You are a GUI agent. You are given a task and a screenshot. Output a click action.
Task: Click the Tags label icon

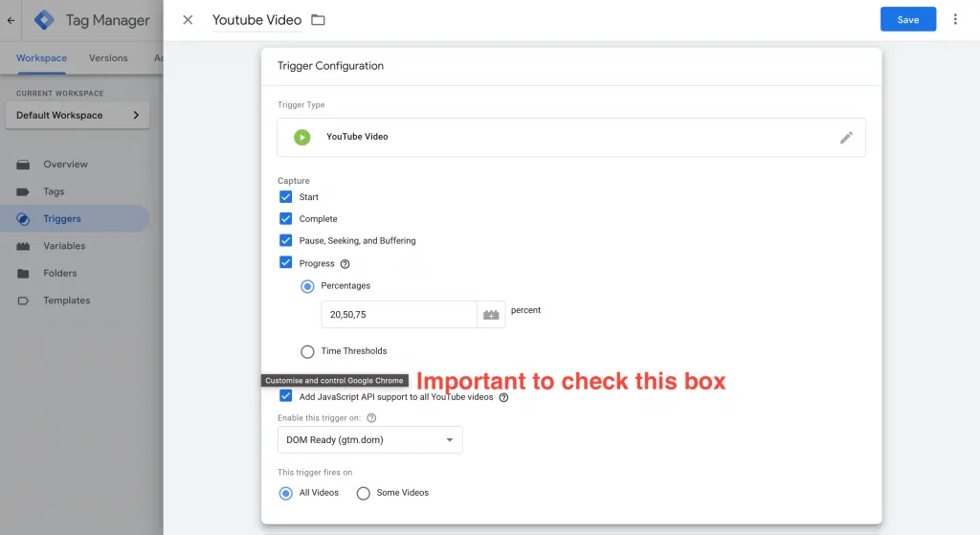[x=23, y=191]
